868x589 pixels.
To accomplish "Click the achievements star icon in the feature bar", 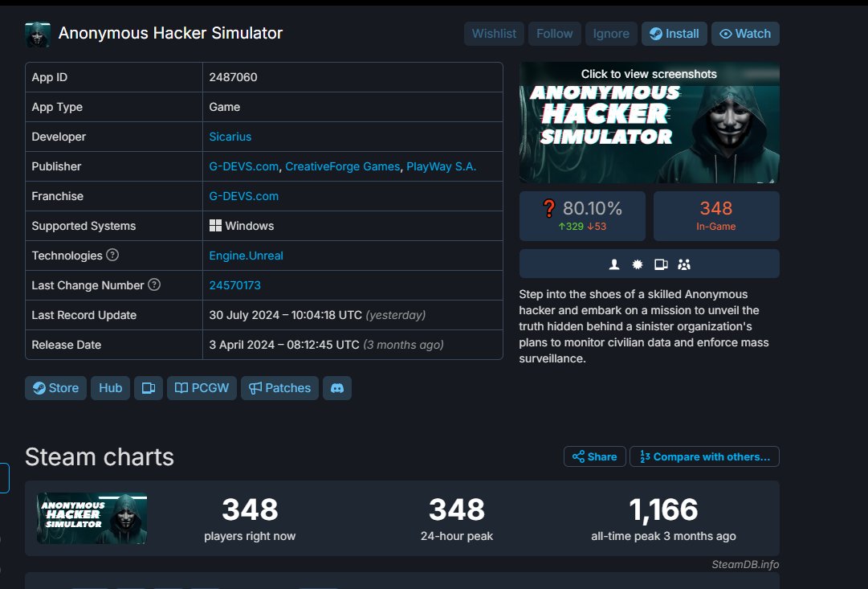I will [x=638, y=265].
